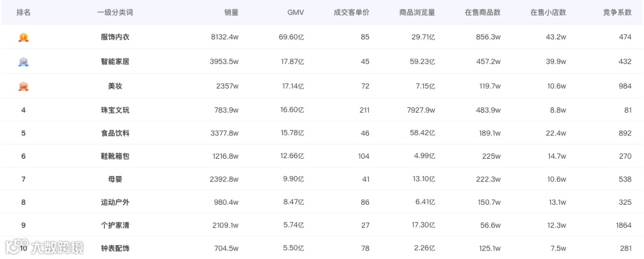Open the 珠宝文玩 category
Viewport: 644px width, 259px height.
(115, 110)
